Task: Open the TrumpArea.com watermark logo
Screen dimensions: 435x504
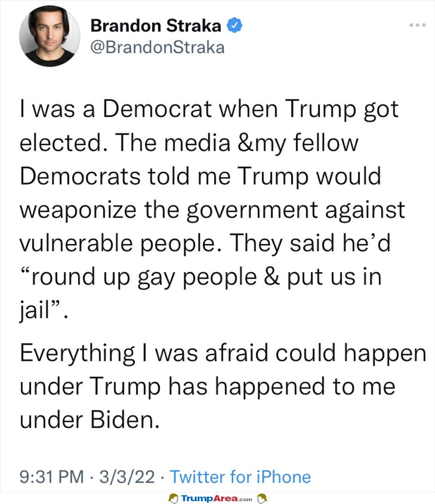Action: point(217,498)
